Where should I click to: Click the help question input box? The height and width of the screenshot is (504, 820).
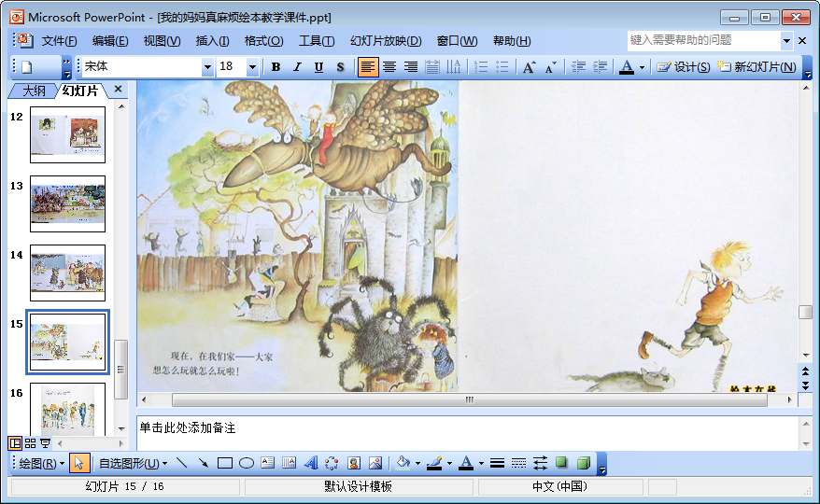704,40
